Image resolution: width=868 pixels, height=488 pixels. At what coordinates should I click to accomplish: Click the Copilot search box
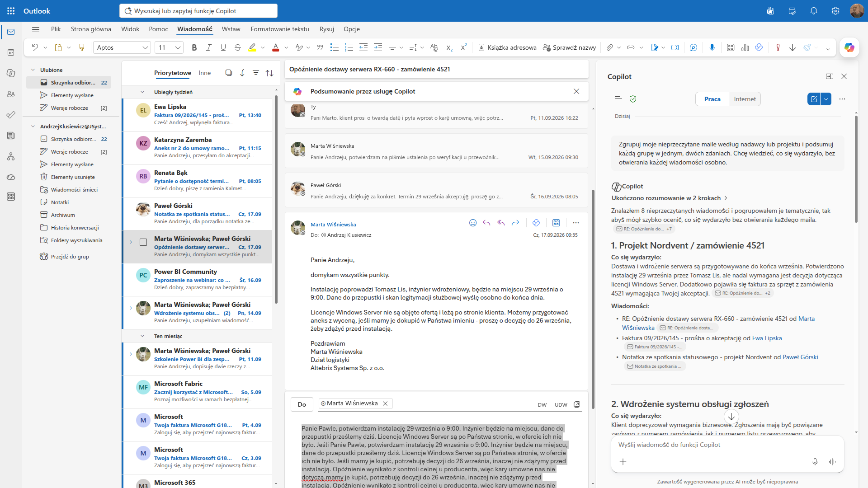[x=198, y=11]
